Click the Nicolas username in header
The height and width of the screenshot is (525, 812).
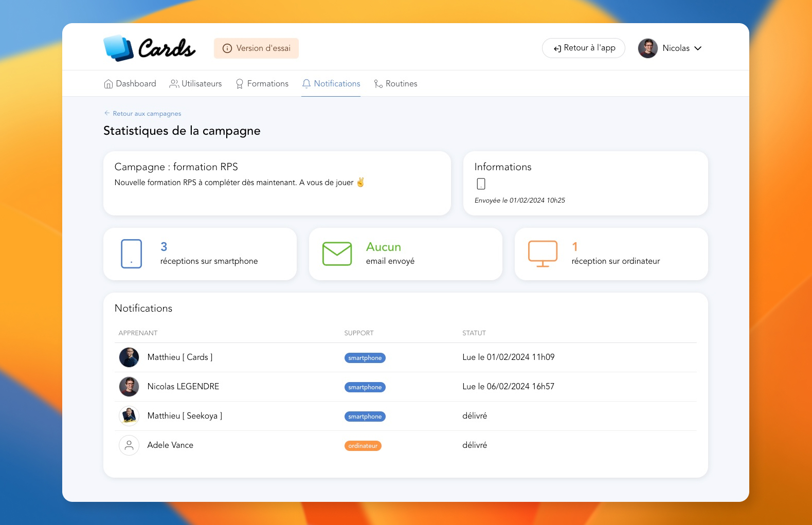coord(676,48)
